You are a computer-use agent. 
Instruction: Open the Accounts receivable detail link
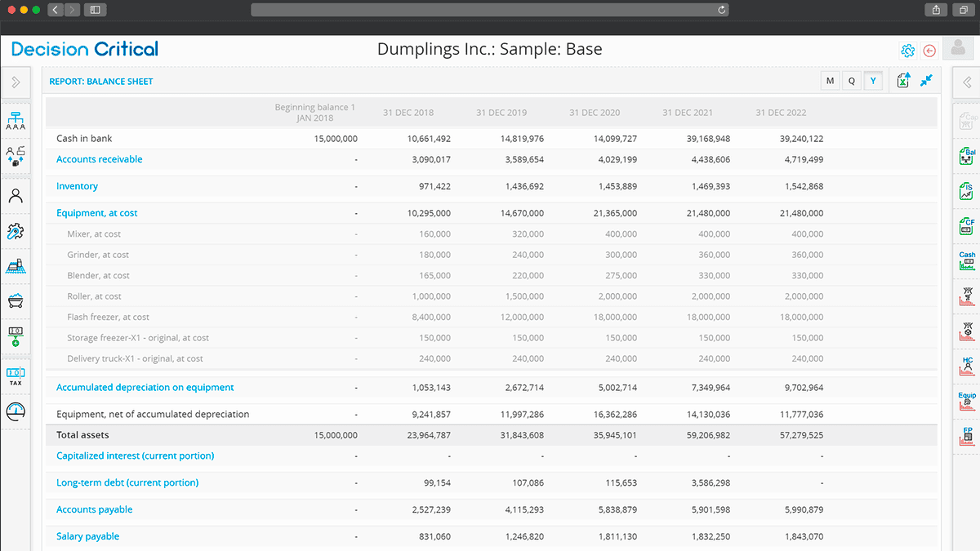tap(99, 159)
